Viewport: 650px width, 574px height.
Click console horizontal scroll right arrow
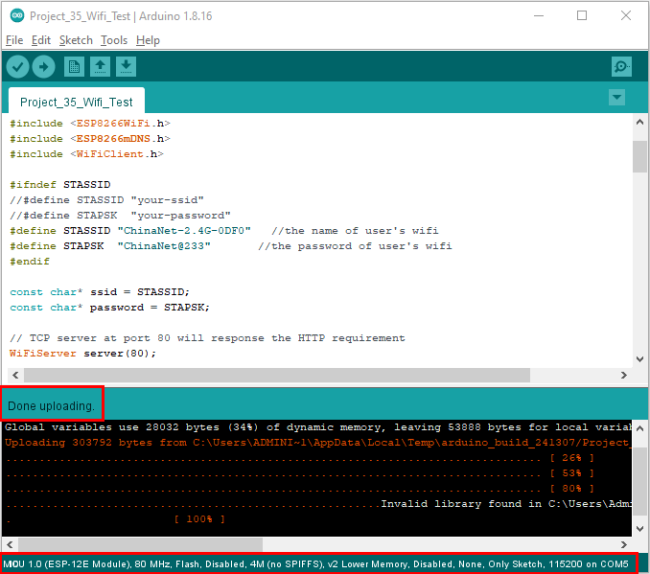tap(624, 544)
